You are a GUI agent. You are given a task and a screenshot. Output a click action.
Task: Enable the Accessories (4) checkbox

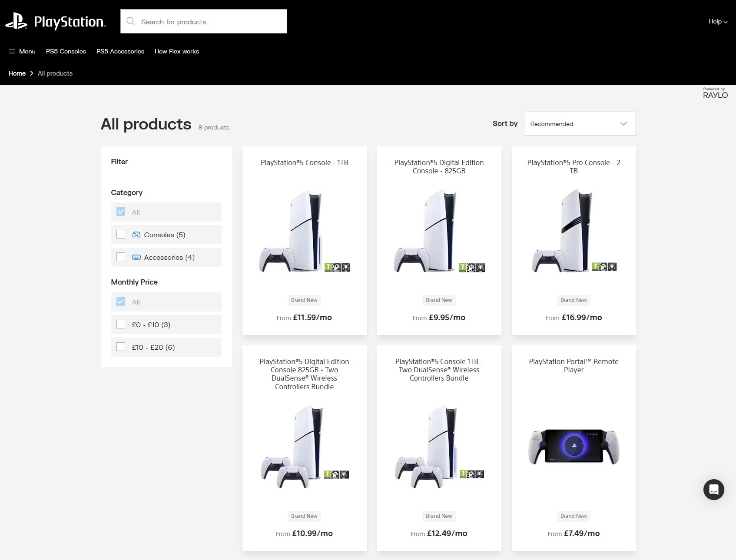(121, 257)
